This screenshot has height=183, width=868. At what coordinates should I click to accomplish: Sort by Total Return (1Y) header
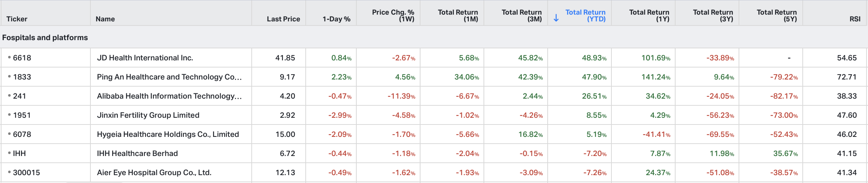649,15
